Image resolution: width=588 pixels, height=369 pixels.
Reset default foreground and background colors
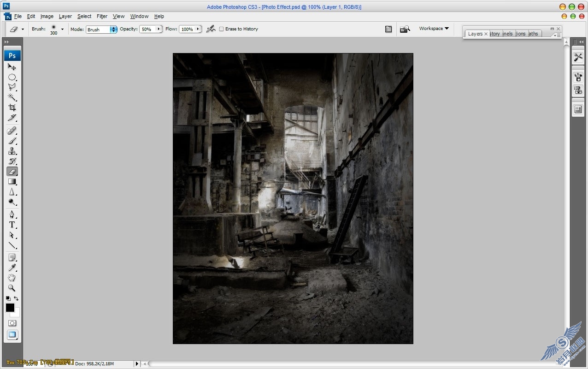(8, 298)
